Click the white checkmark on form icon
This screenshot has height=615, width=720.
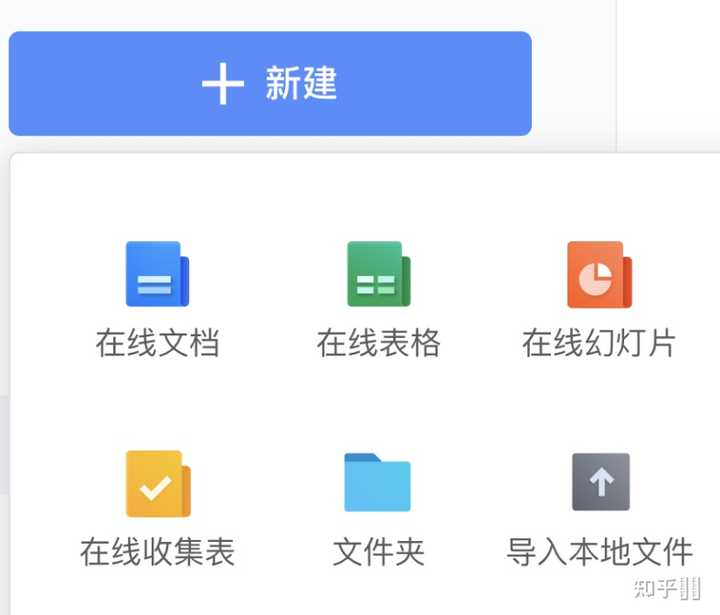coord(156,488)
